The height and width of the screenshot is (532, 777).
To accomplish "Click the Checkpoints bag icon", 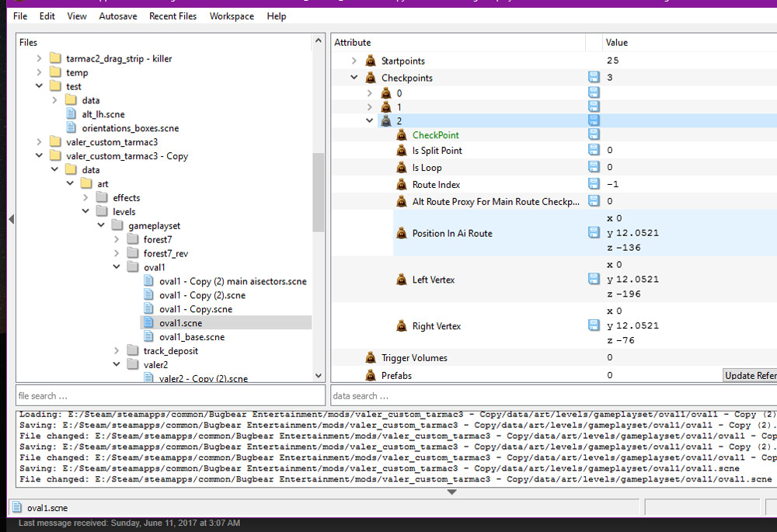I will pos(371,78).
